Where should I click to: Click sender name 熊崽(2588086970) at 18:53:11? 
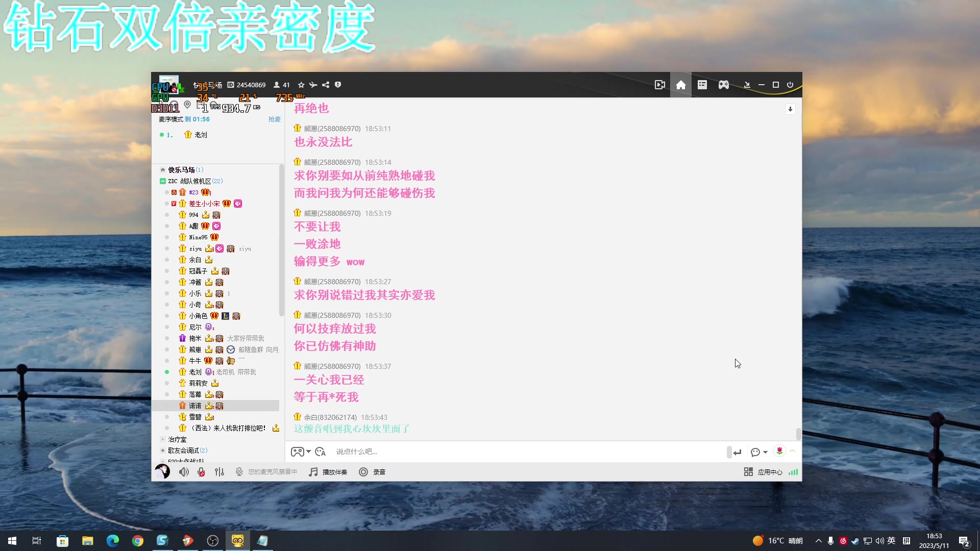tap(332, 129)
